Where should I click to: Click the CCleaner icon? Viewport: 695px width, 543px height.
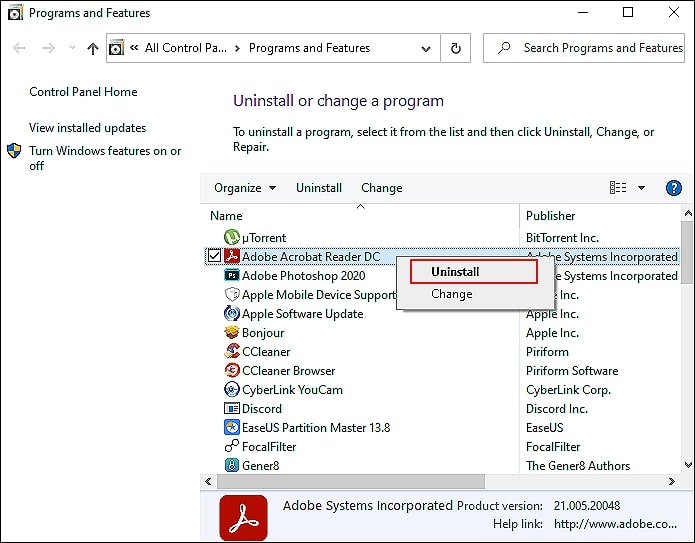pos(232,352)
